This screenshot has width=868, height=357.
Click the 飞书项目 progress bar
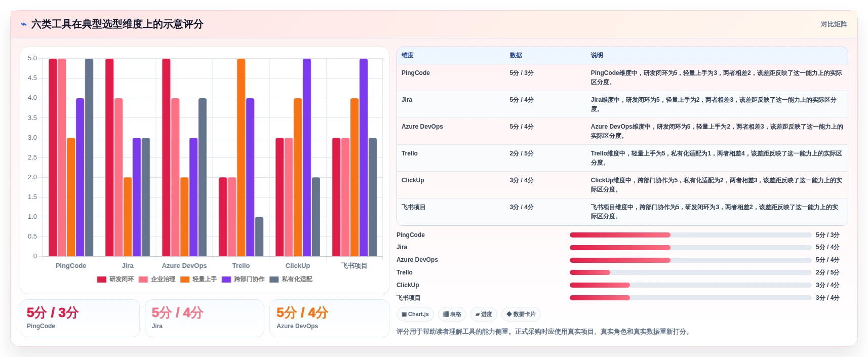click(x=691, y=298)
